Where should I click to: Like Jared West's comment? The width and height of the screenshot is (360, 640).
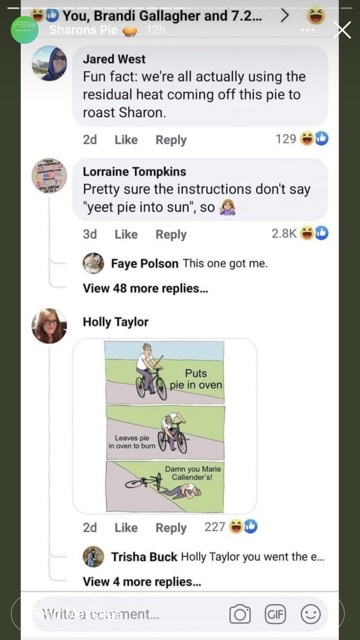tap(126, 140)
